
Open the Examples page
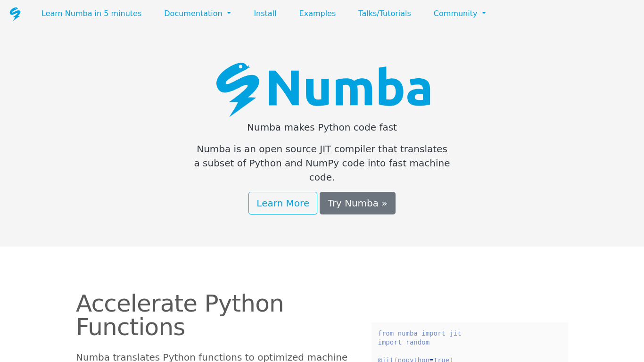317,13
